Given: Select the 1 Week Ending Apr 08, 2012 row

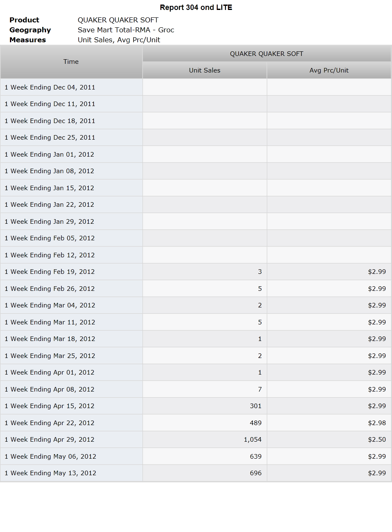Looking at the screenshot, I should tap(196, 389).
